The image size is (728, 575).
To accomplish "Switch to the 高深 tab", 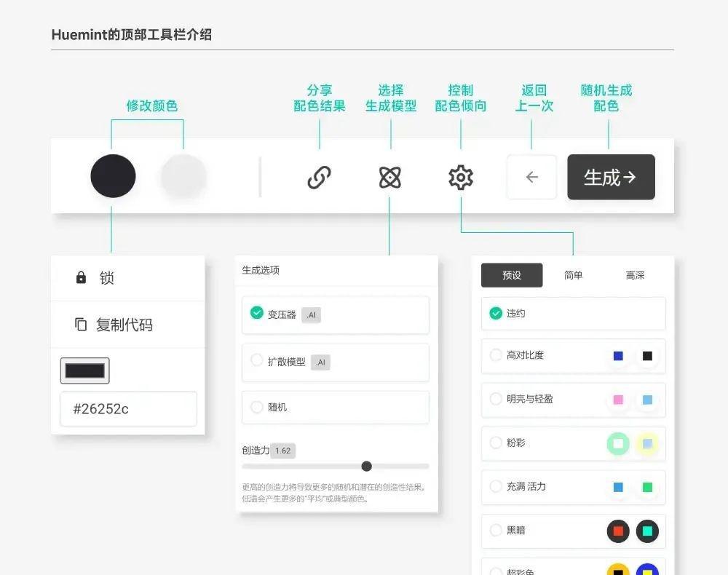I will 635,275.
